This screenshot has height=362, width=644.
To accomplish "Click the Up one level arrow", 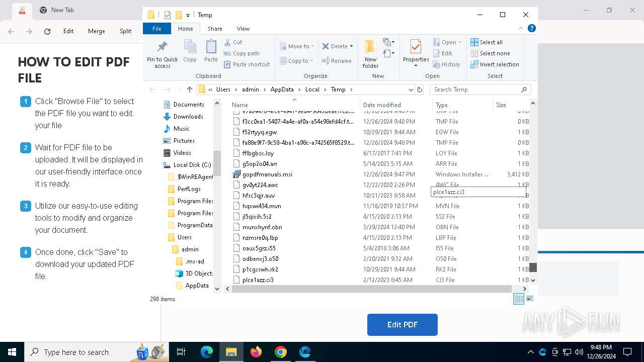I will pyautogui.click(x=189, y=89).
